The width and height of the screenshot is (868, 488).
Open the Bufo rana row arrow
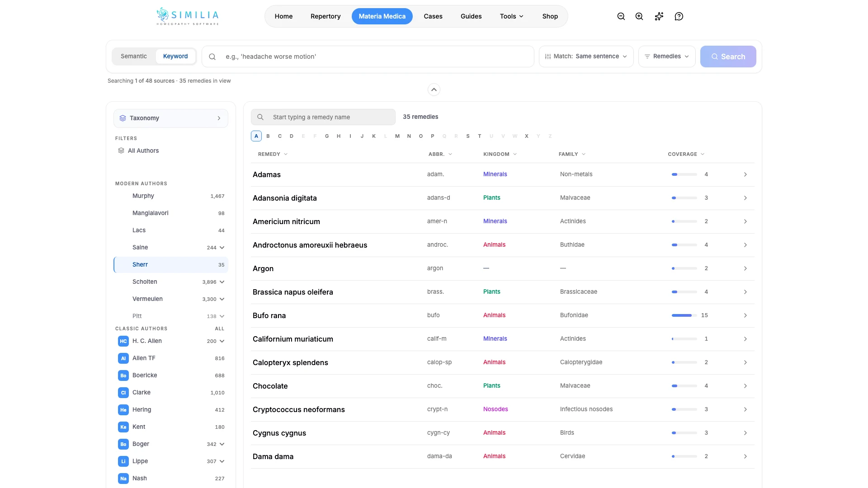point(745,315)
